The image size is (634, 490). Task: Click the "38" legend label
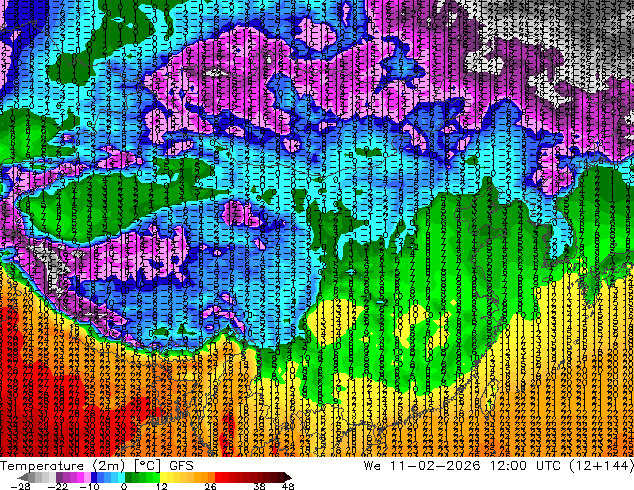pyautogui.click(x=260, y=486)
